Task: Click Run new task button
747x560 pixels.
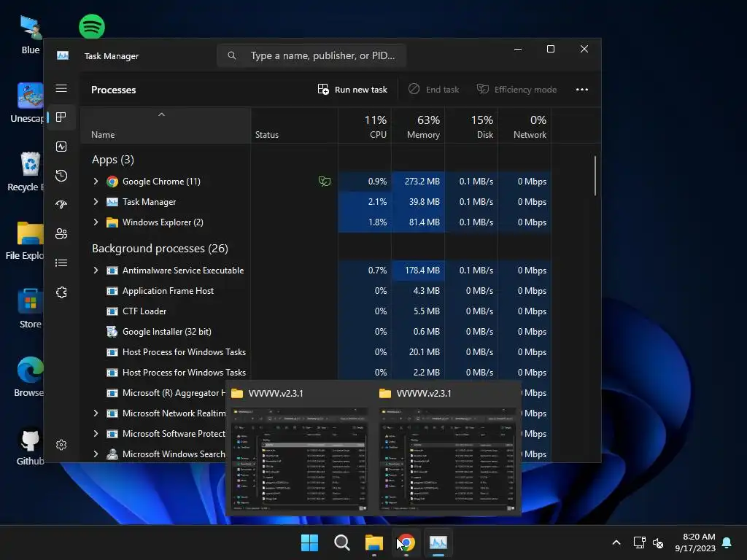Action: pos(352,90)
